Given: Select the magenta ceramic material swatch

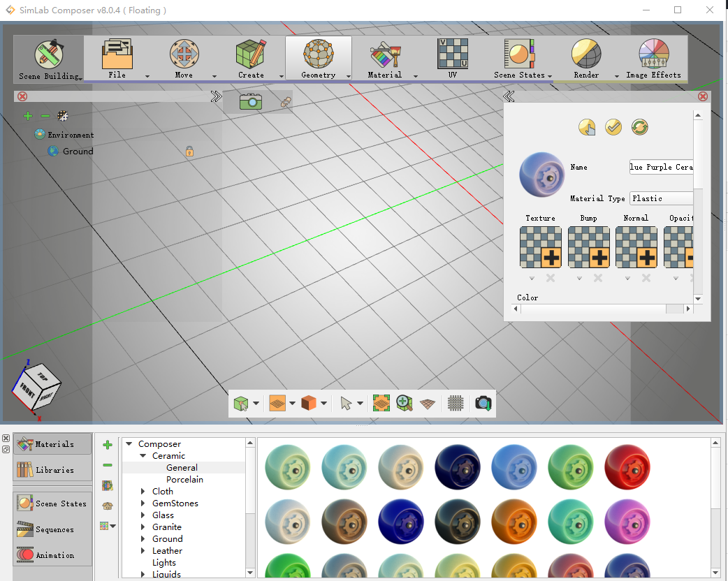Looking at the screenshot, I should [x=627, y=522].
